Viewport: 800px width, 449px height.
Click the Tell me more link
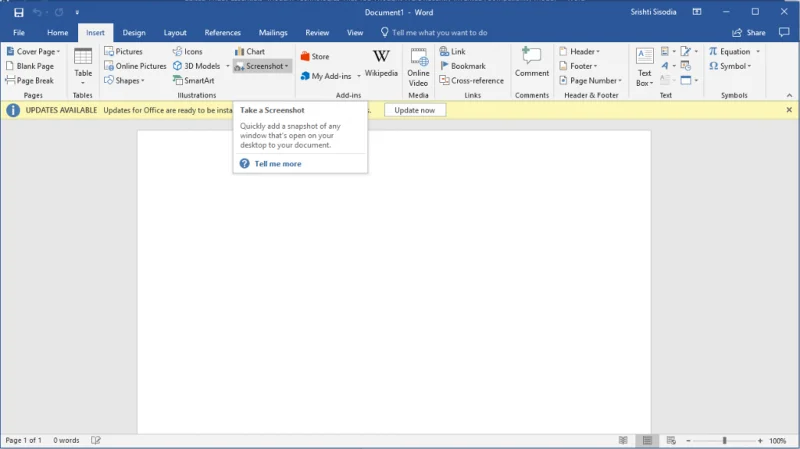pyautogui.click(x=278, y=164)
